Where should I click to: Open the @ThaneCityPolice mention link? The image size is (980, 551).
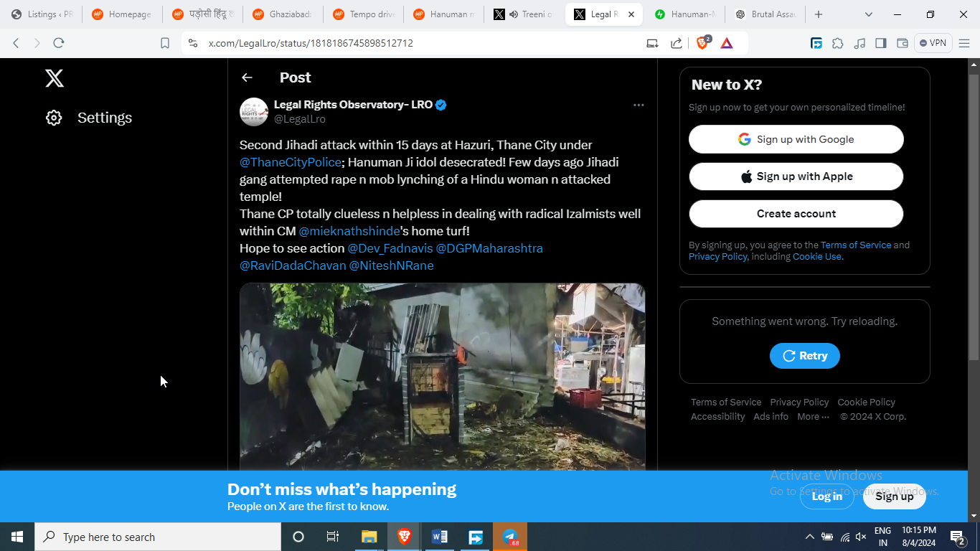(x=291, y=162)
